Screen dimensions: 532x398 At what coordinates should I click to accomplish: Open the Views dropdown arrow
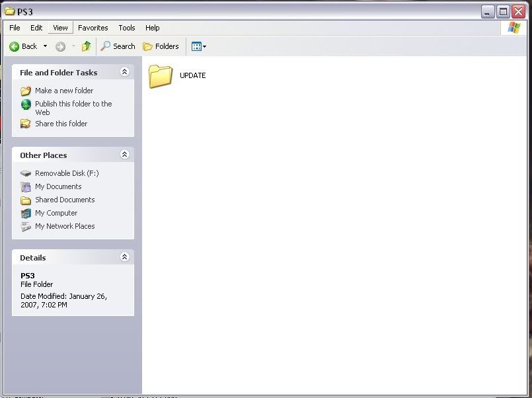pos(205,46)
